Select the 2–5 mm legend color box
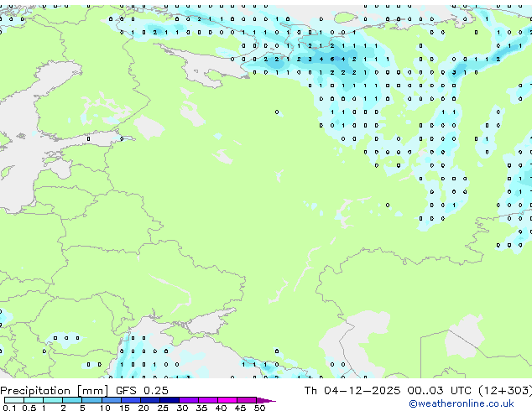 click(72, 400)
